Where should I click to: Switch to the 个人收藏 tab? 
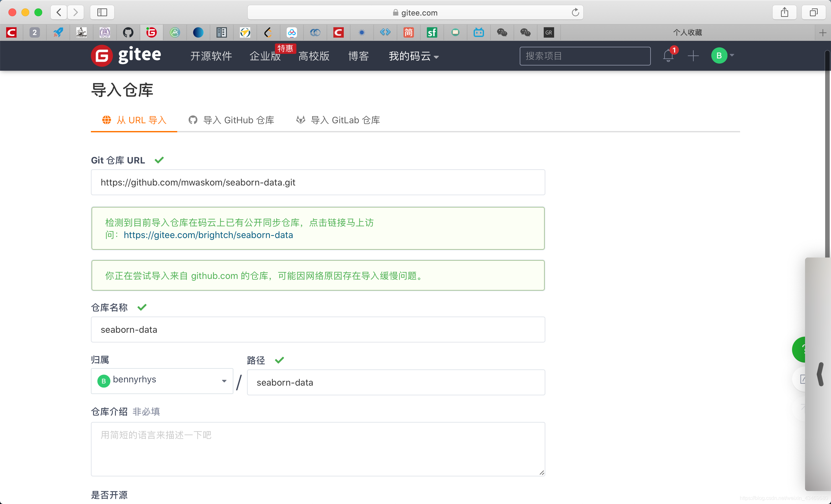click(687, 32)
